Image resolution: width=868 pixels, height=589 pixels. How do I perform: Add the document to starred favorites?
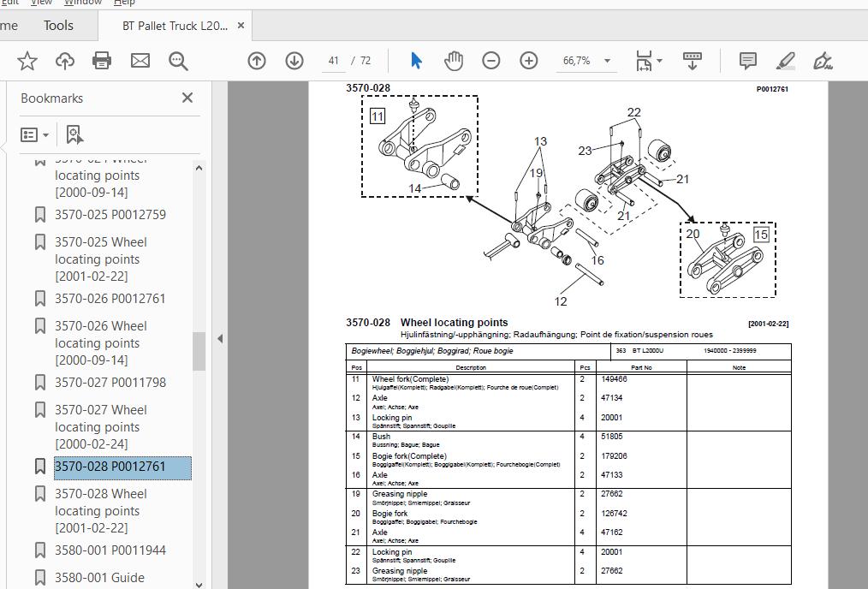click(x=27, y=60)
